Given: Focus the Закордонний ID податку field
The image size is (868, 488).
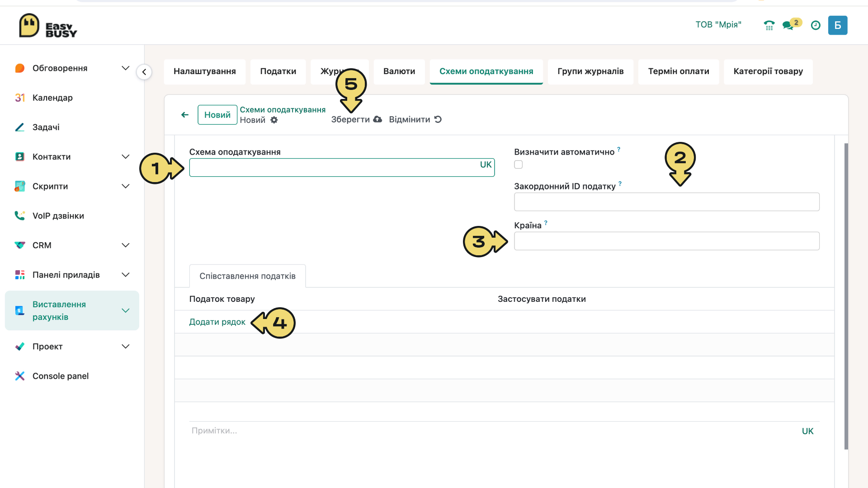Looking at the screenshot, I should pos(666,202).
